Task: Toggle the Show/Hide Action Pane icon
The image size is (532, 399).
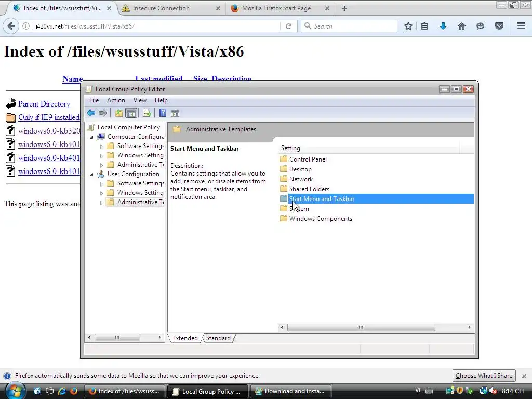Action: point(175,113)
